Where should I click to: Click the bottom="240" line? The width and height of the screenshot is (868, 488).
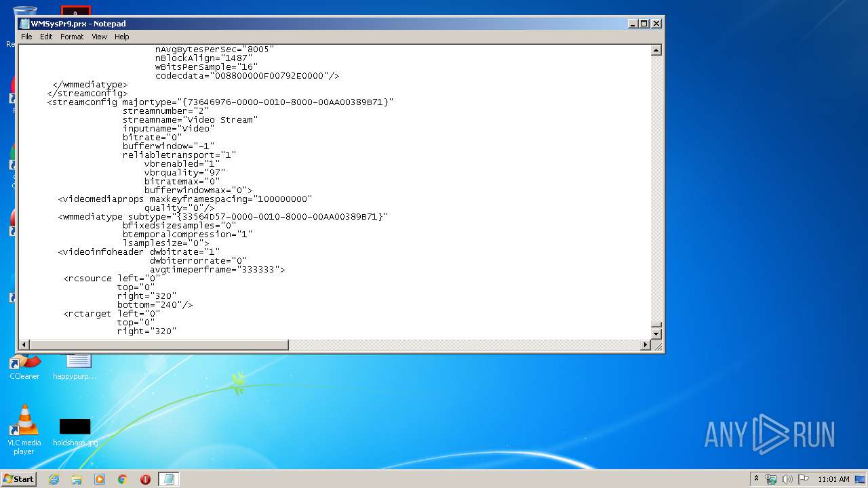coord(155,305)
